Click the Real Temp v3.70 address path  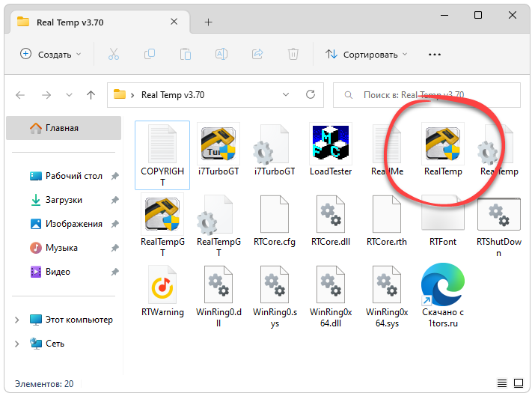(x=173, y=95)
